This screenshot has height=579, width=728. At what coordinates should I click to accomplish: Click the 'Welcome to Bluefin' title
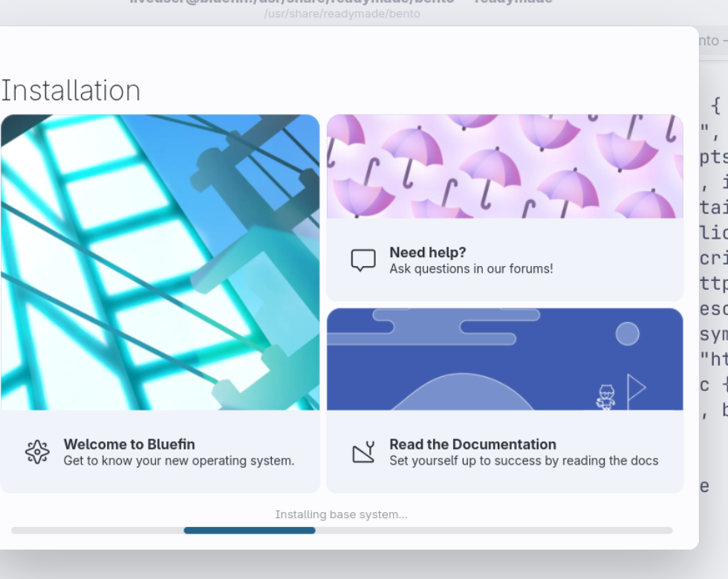[129, 444]
